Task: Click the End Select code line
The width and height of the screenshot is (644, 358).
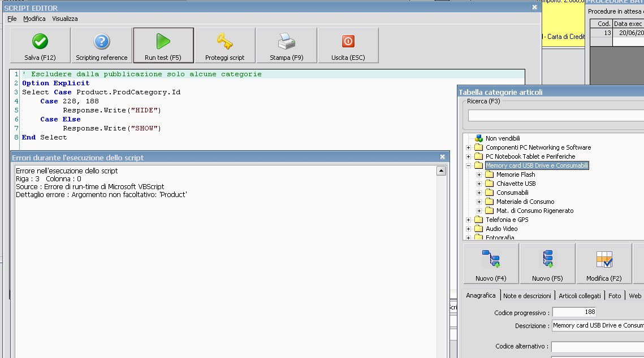Action: pos(44,137)
